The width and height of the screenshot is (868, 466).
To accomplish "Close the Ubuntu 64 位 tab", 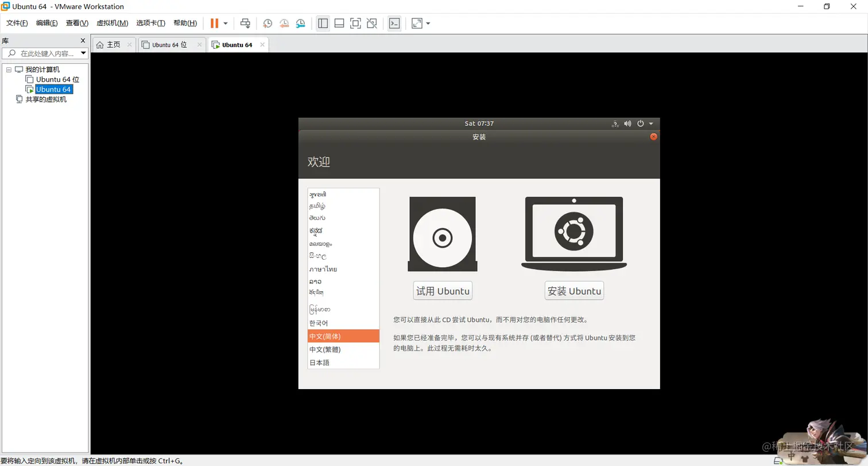I will point(199,44).
